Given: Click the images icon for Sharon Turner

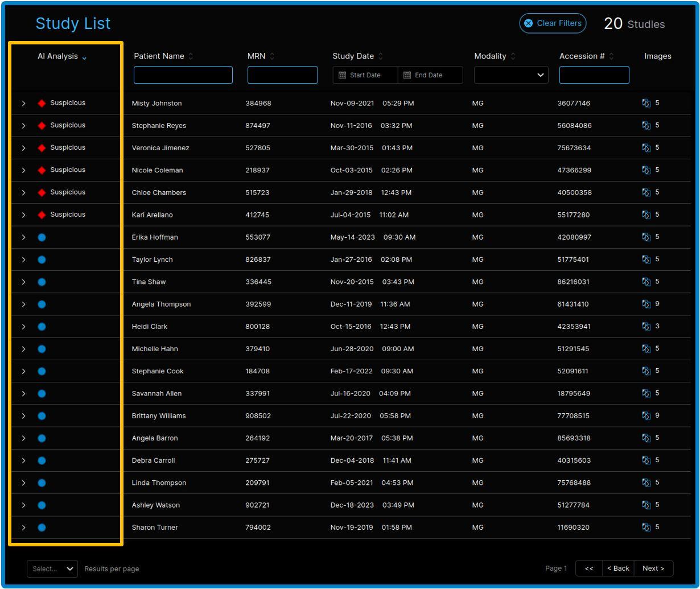Looking at the screenshot, I should [x=646, y=527].
